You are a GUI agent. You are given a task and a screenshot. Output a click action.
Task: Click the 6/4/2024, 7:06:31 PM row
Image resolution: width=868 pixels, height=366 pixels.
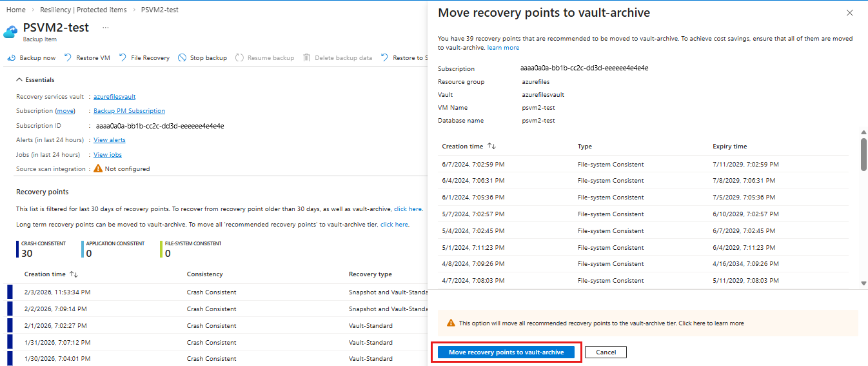[644, 181]
